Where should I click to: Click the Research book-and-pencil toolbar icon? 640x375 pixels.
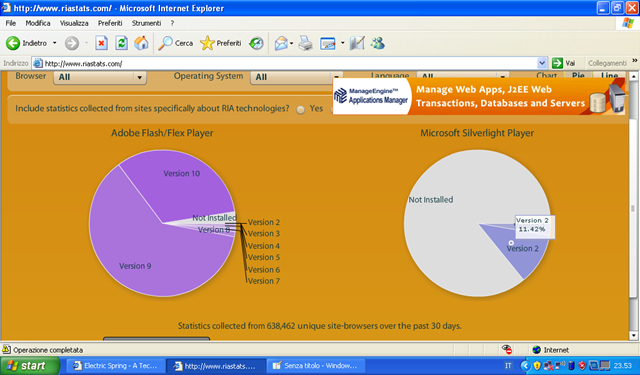click(357, 43)
